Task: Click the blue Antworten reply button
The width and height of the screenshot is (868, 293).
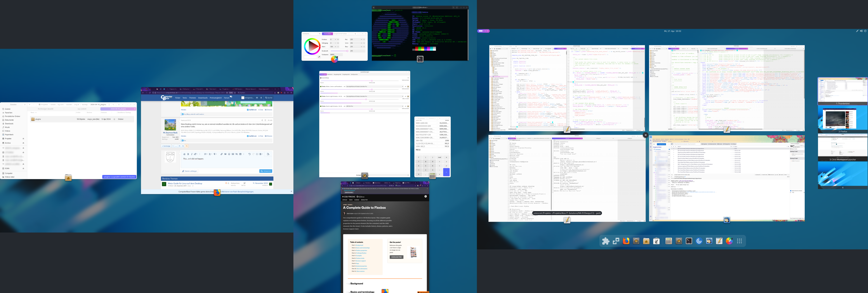Action: tap(266, 171)
